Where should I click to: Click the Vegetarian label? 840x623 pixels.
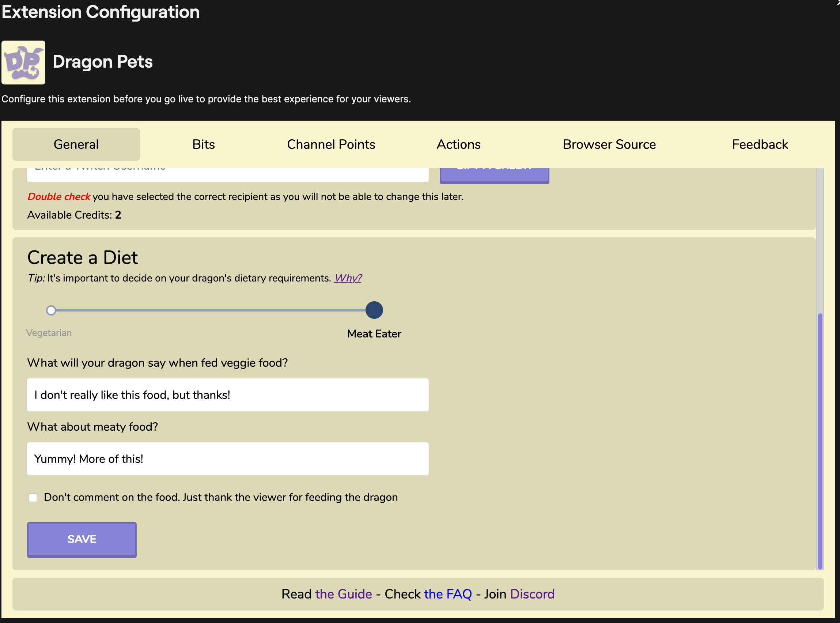click(x=49, y=333)
